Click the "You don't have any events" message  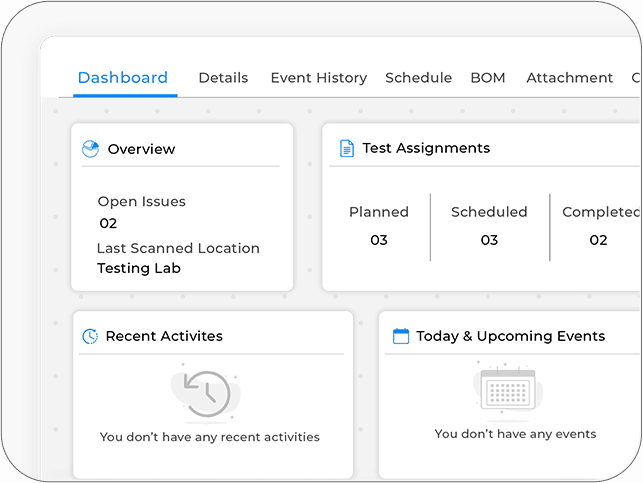coord(515,434)
